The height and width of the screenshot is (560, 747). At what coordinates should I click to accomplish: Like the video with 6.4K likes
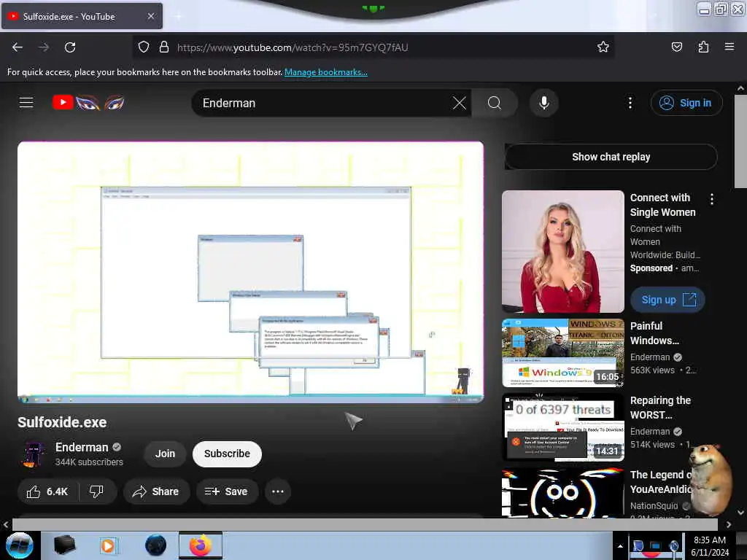(x=47, y=491)
